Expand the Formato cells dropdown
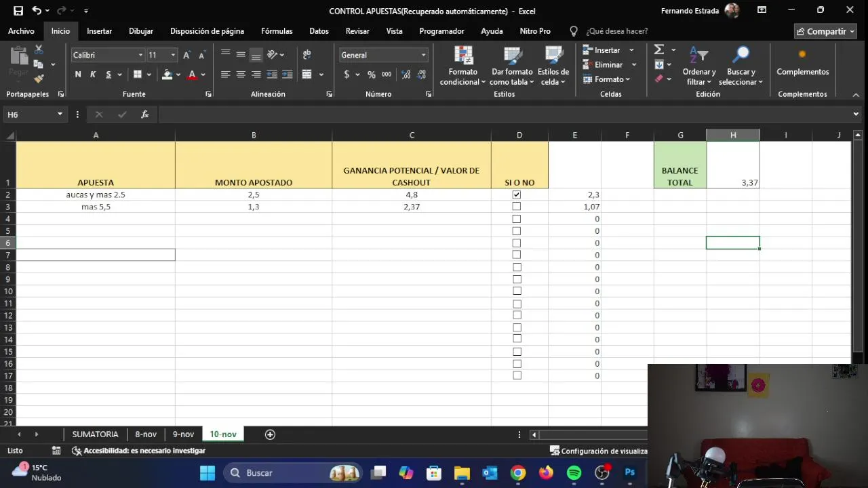Image resolution: width=868 pixels, height=488 pixels. [x=628, y=79]
